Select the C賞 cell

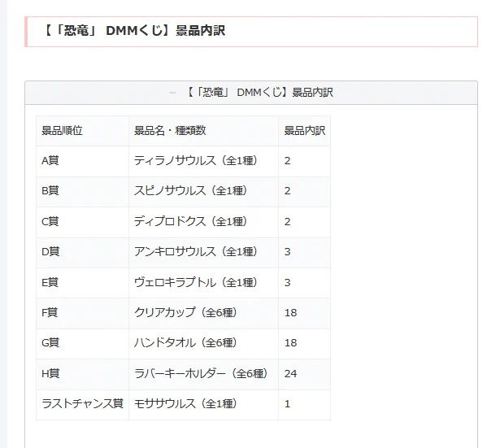(83, 222)
